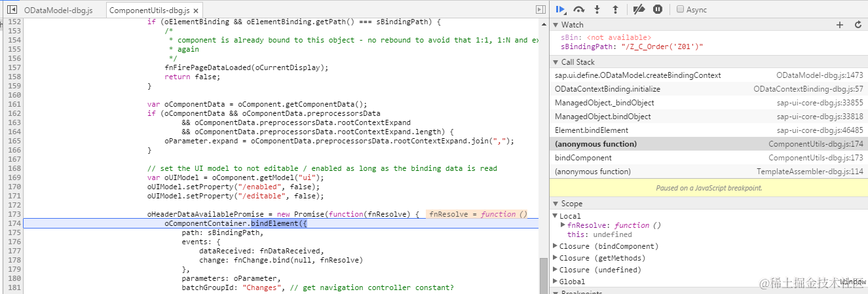Collapse the Call Stack section
868x294 pixels.
[556, 62]
